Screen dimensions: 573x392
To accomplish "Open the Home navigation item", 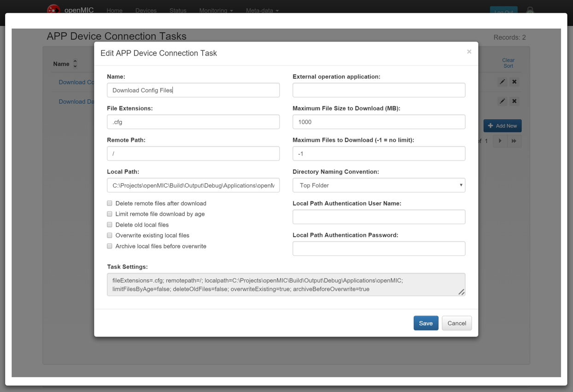I will tap(114, 10).
